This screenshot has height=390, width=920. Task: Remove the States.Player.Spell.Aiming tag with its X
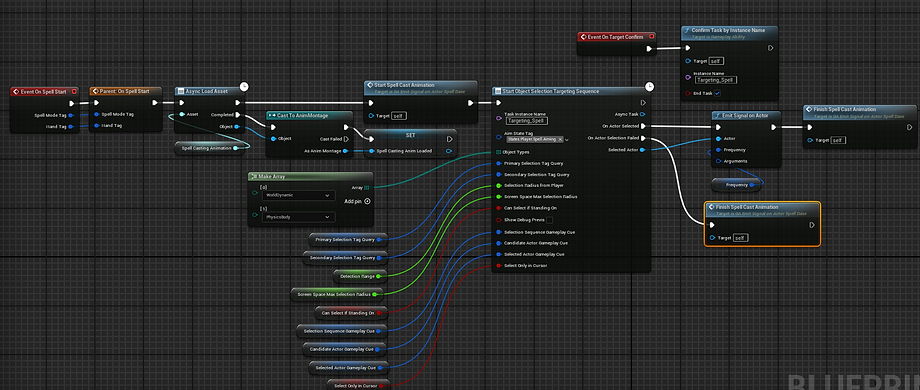[560, 139]
